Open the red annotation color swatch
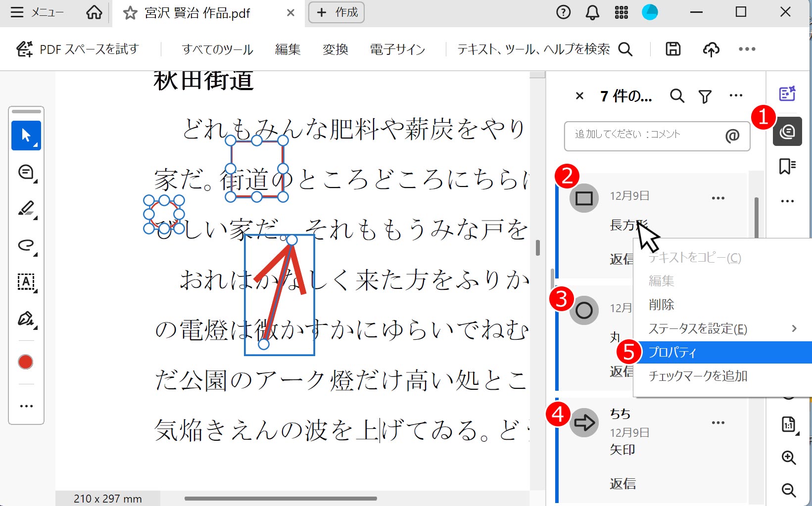812x506 pixels. click(26, 362)
